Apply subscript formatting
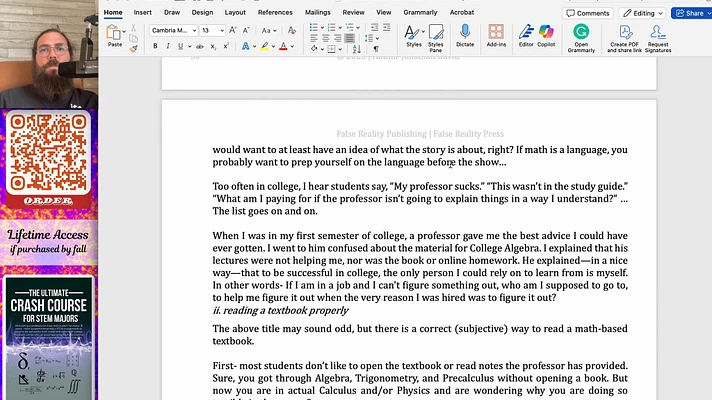The image size is (712, 400). click(213, 46)
